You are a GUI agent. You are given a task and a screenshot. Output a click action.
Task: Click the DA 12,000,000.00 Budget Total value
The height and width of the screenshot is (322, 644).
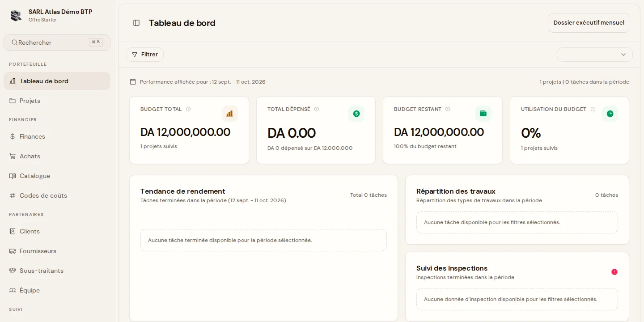[x=186, y=132]
